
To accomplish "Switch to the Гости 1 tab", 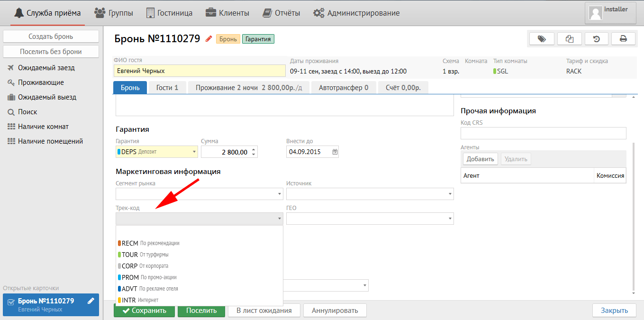I will [167, 88].
